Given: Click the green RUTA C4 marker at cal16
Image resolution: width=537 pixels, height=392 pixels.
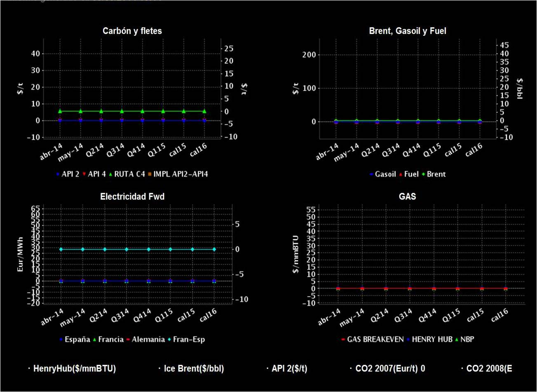Looking at the screenshot, I should pos(204,111).
